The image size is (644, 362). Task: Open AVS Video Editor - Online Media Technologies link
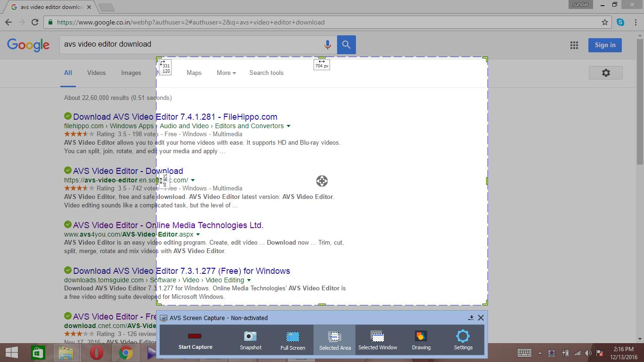point(168,225)
